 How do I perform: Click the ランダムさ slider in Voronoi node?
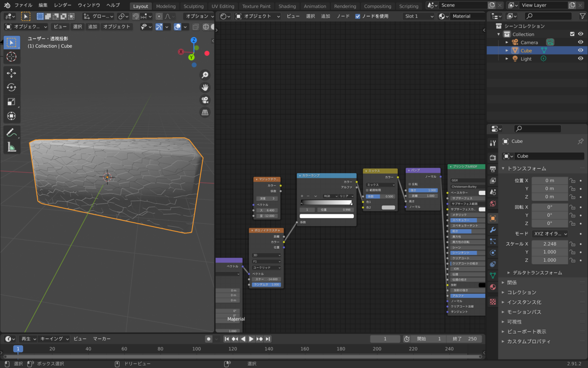[267, 285]
